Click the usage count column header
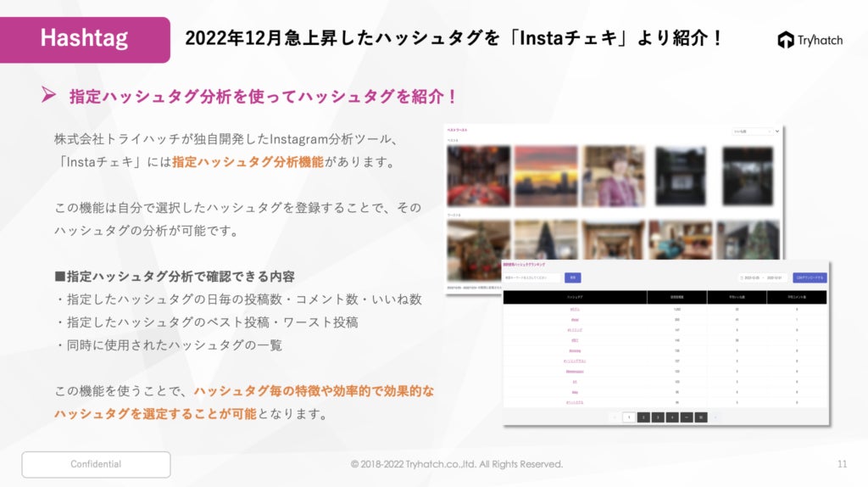 tap(676, 297)
